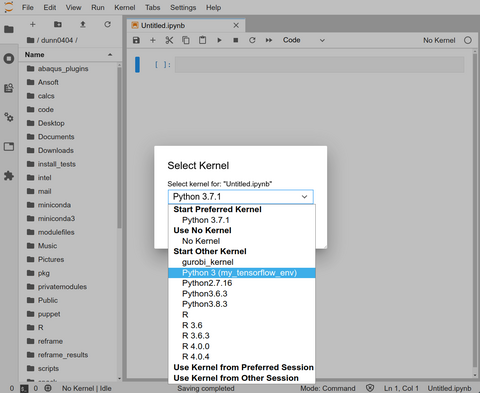The width and height of the screenshot is (480, 393).
Task: Click the New Launcher plus icon
Action: (33, 24)
